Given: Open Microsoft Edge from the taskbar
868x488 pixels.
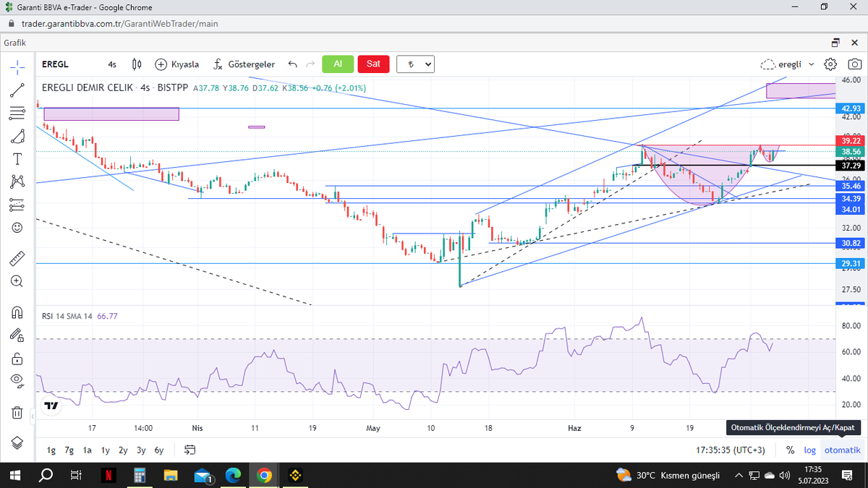Looking at the screenshot, I should click(x=233, y=475).
